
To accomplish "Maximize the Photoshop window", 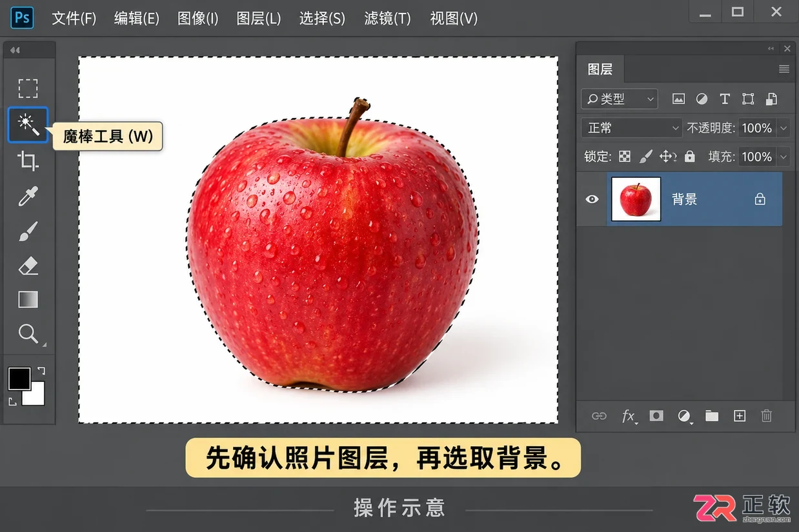I will [x=738, y=12].
